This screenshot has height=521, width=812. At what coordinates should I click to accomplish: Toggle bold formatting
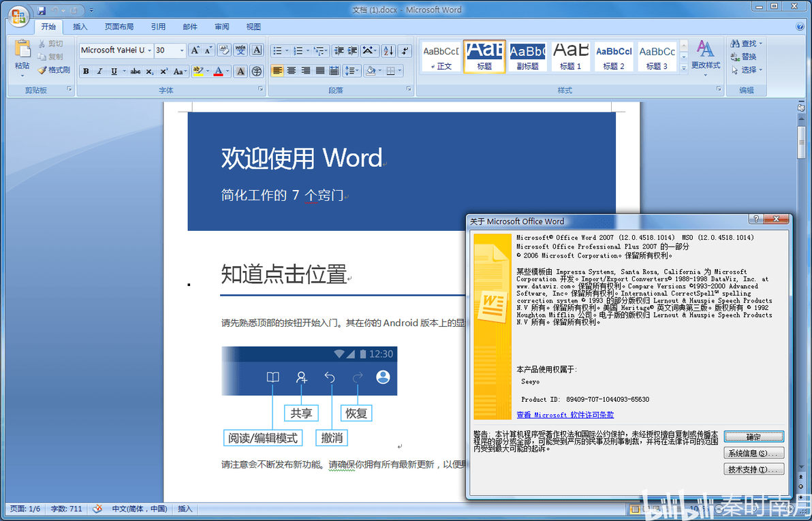[x=86, y=72]
